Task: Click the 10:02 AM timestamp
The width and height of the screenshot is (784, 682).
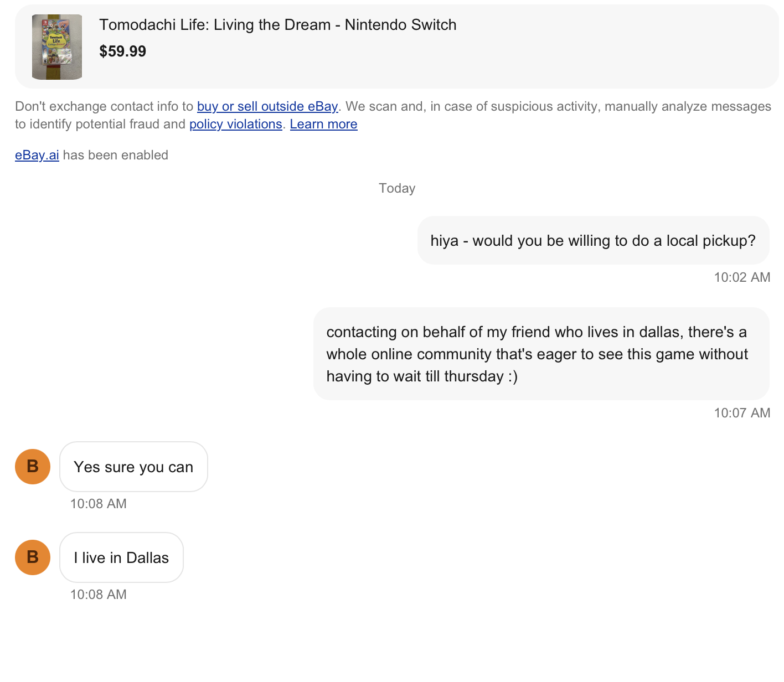Action: pos(742,277)
